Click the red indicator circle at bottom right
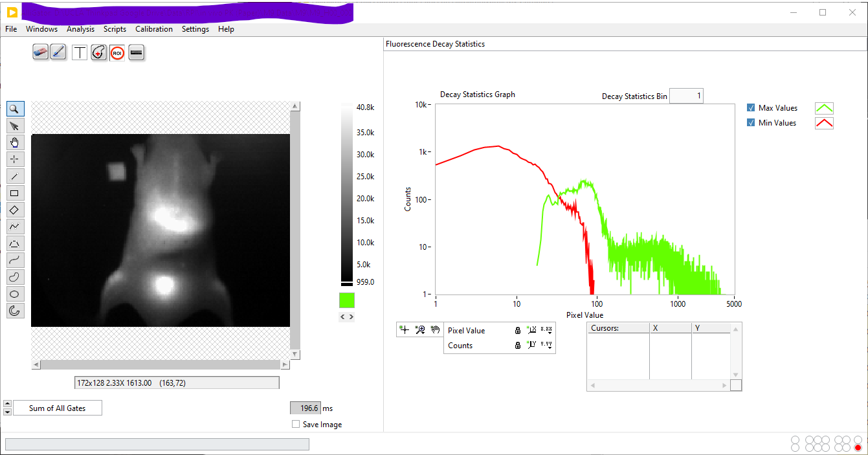The height and width of the screenshot is (455, 868). (858, 447)
